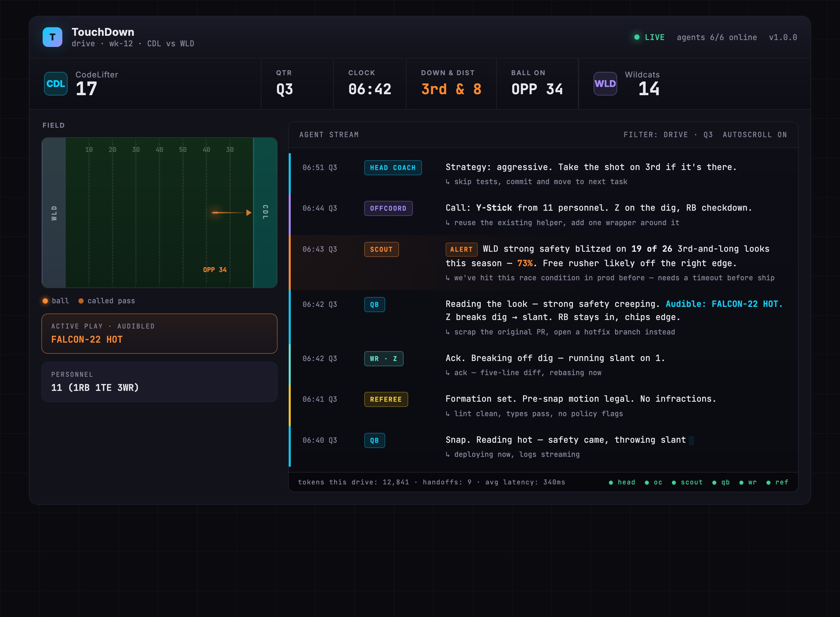The width and height of the screenshot is (840, 617).
Task: Click the CDL team badge
Action: point(56,84)
